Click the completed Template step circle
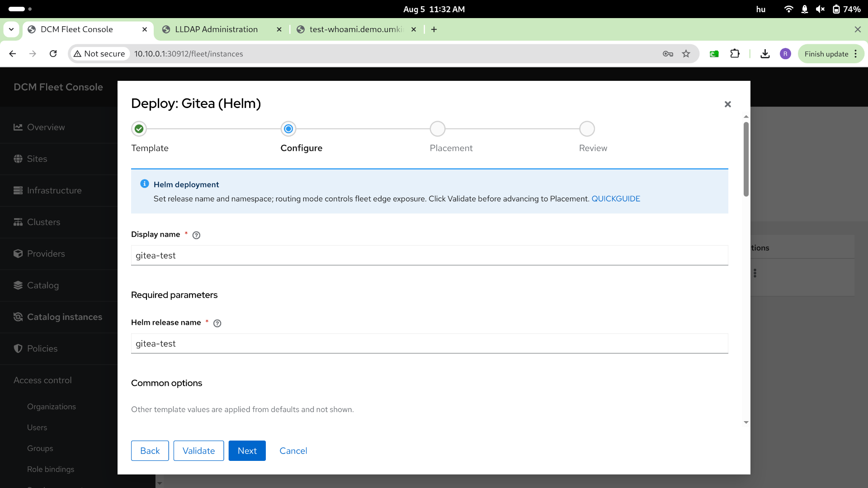This screenshot has width=868, height=488. [139, 129]
